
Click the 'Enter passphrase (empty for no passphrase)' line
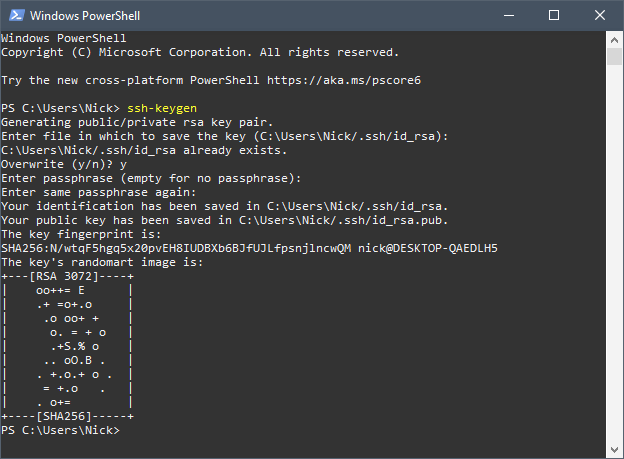[x=151, y=178]
